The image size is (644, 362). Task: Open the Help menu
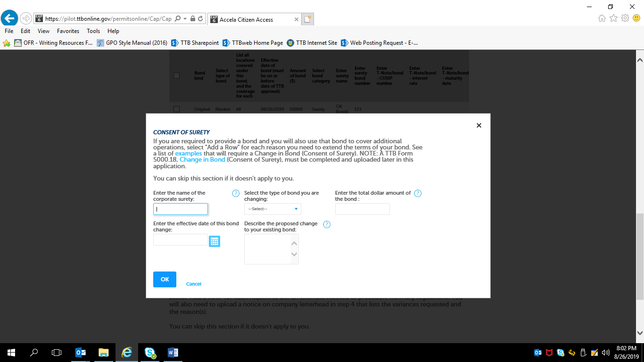pyautogui.click(x=113, y=31)
